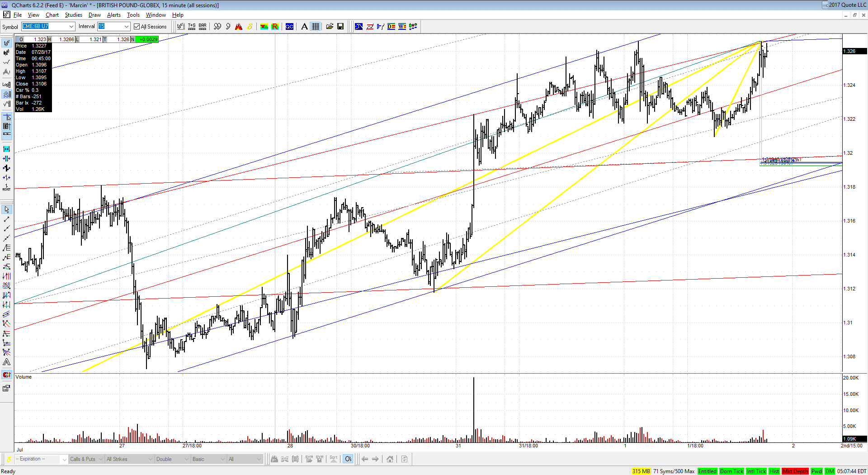The height and width of the screenshot is (475, 868).
Task: Click the Log scale icon in left sidebar
Action: (x=7, y=84)
